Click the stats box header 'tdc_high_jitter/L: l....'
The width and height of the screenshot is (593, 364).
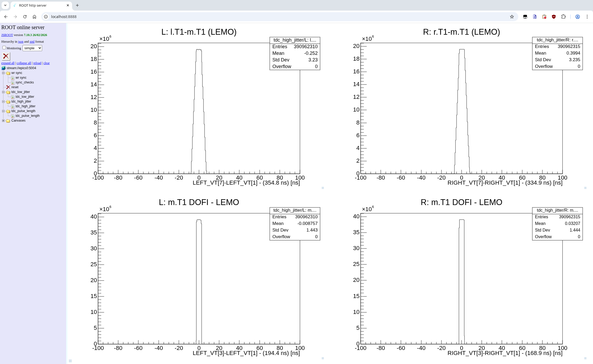[x=295, y=40]
